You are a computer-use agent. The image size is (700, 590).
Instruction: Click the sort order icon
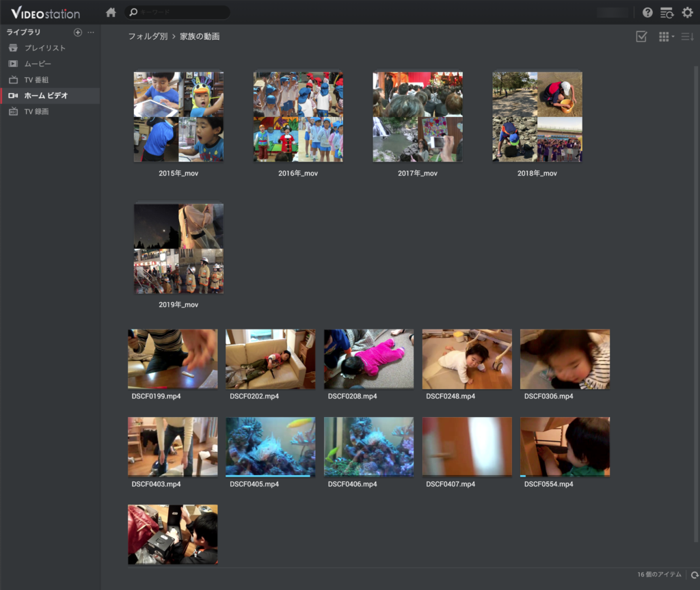pyautogui.click(x=687, y=36)
